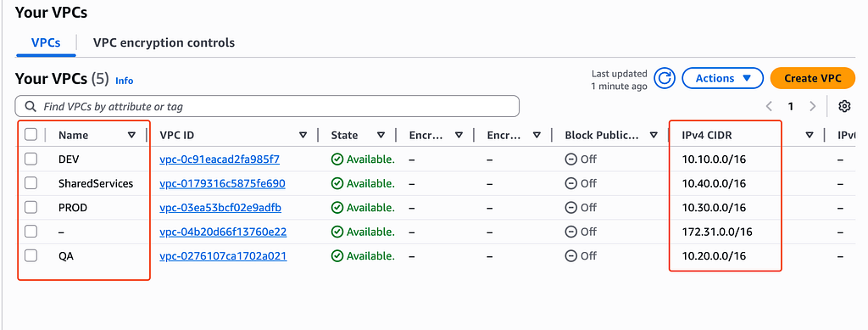Viewport: 868px width, 330px height.
Task: Select the QA VPC checkbox
Action: pyautogui.click(x=31, y=255)
